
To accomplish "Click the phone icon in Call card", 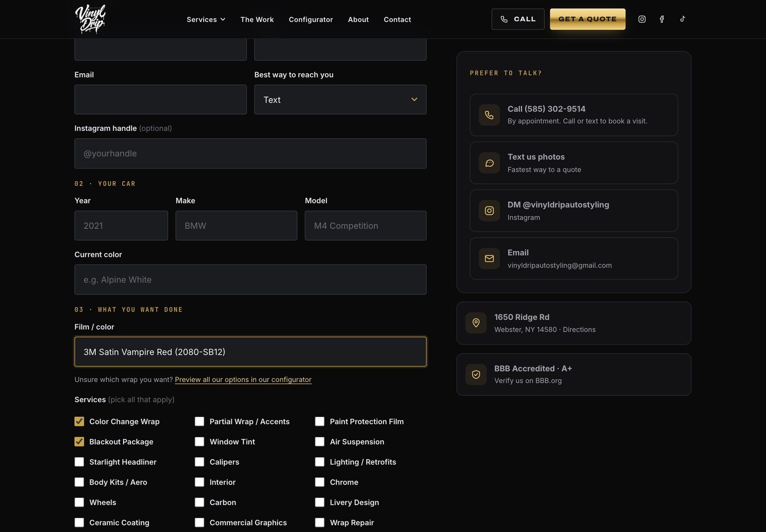I will point(489,115).
